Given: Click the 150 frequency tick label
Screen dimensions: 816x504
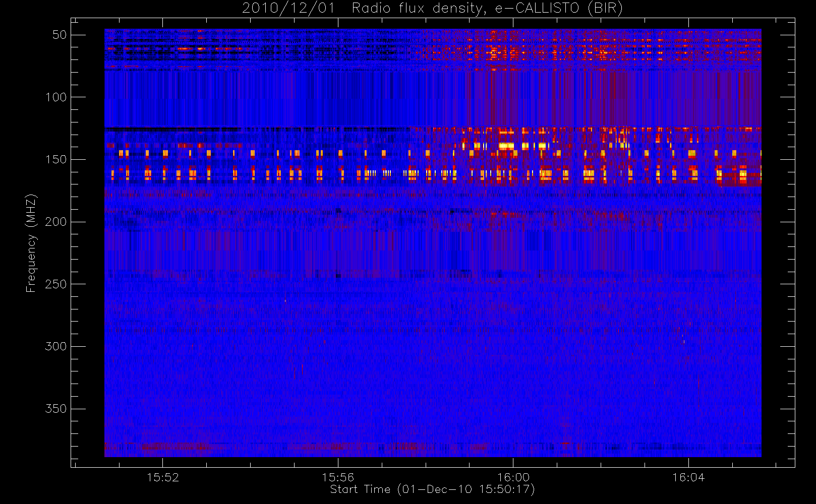Looking at the screenshot, I should click(56, 159).
